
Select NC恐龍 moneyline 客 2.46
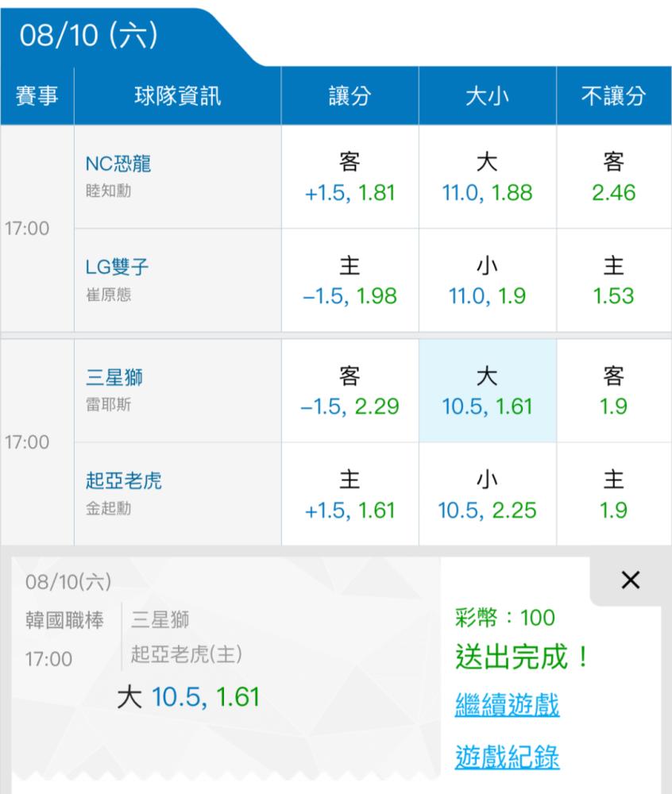point(614,177)
